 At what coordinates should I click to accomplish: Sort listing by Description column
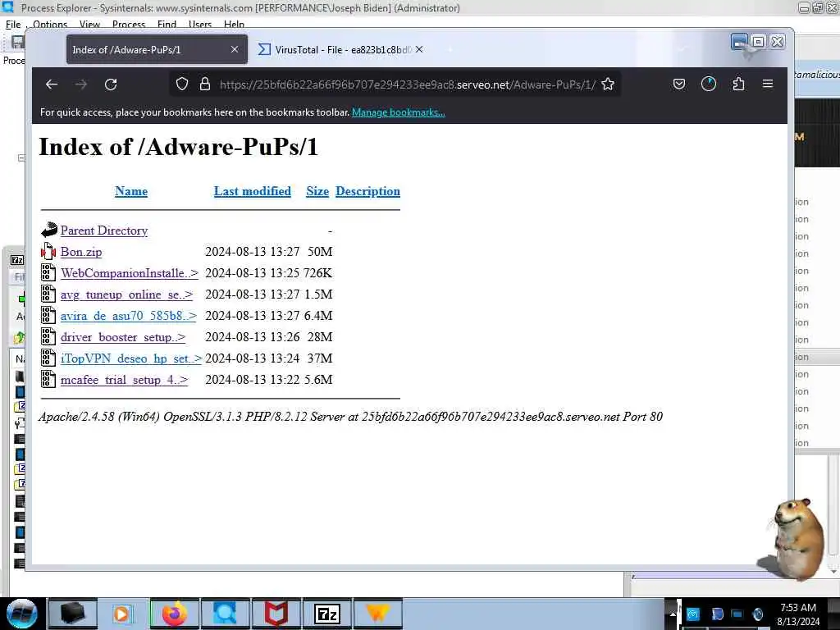tap(367, 191)
